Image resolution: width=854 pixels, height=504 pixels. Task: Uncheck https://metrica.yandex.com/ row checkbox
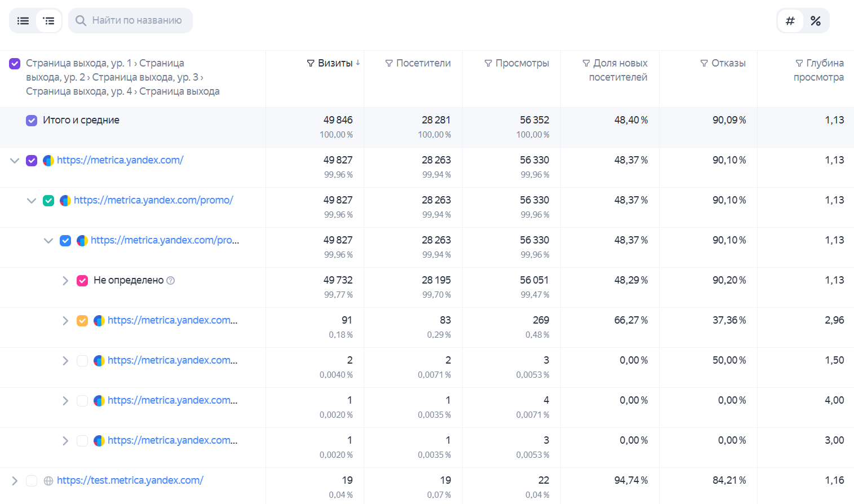[x=32, y=161]
